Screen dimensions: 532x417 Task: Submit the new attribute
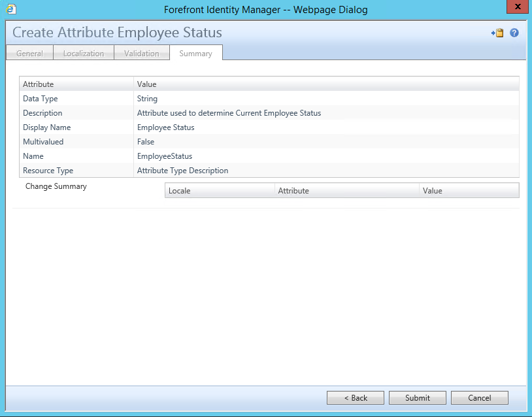click(418, 397)
